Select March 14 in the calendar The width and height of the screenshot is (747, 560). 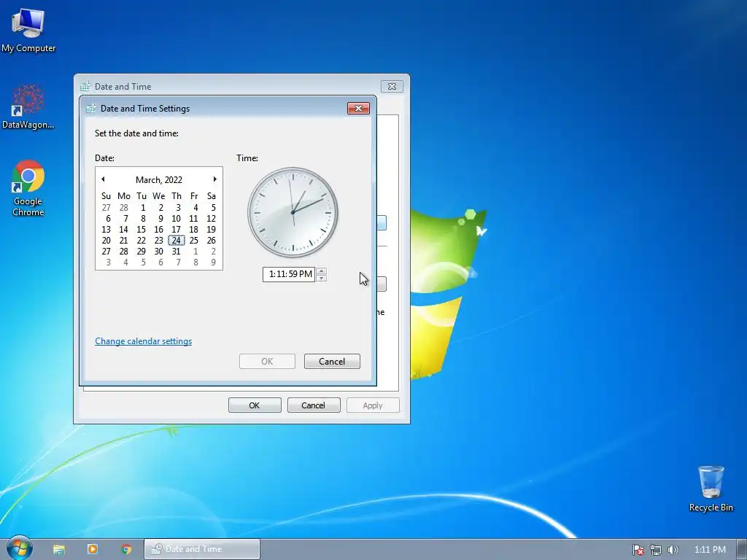[124, 229]
